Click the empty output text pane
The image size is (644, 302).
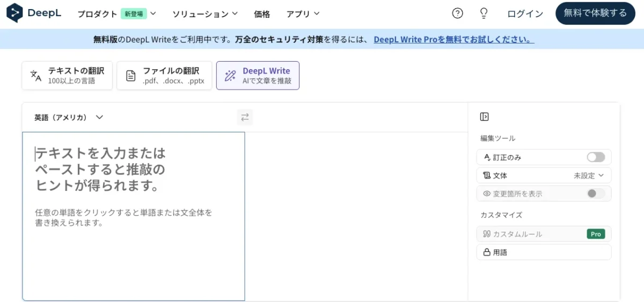click(356, 216)
